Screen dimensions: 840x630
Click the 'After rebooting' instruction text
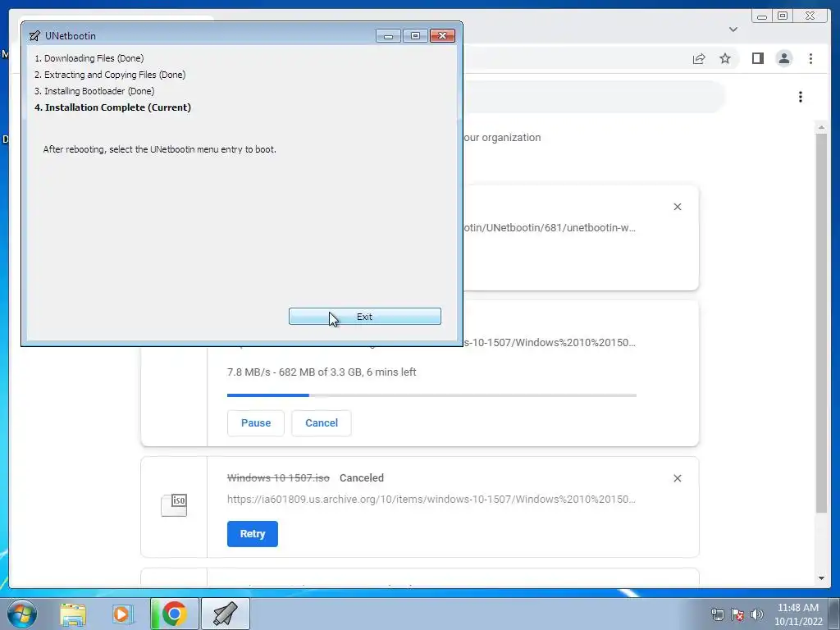[160, 149]
